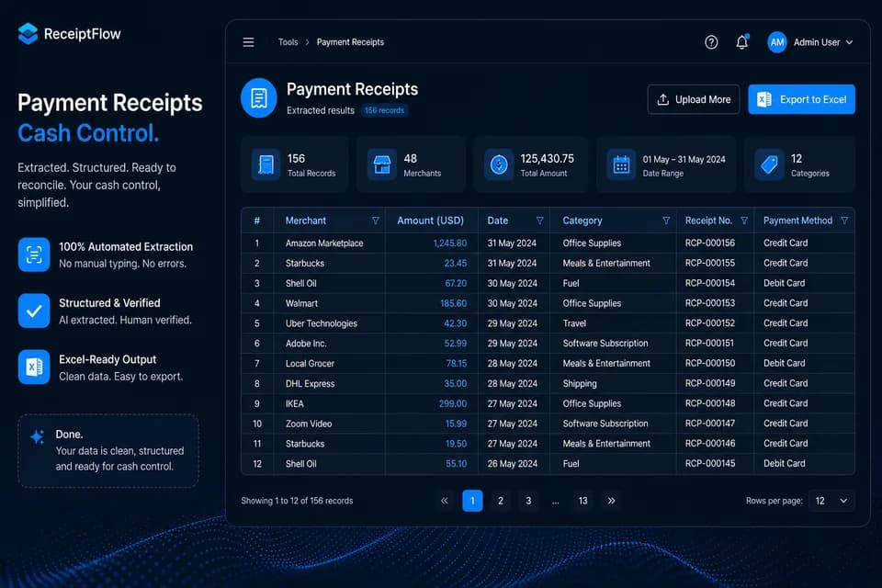The width and height of the screenshot is (882, 588).
Task: Click the pagination ellipsis
Action: pos(555,501)
